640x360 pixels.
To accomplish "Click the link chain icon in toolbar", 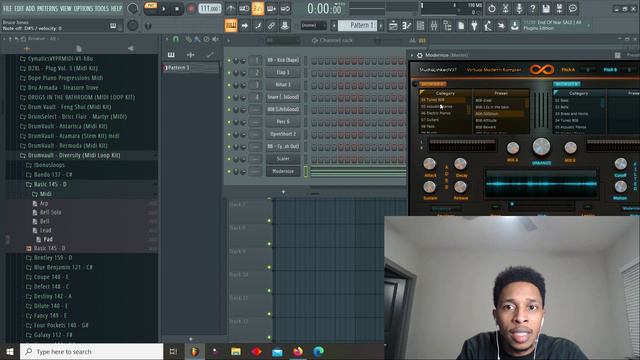I will click(x=271, y=26).
